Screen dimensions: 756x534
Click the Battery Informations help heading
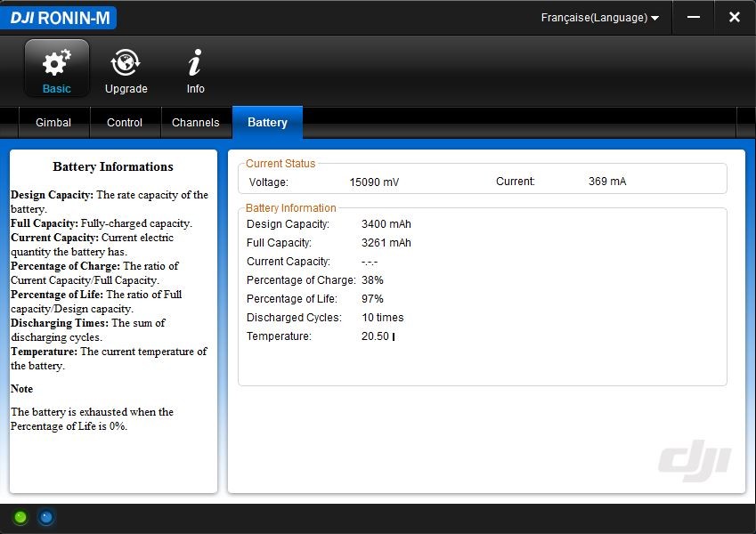113,166
